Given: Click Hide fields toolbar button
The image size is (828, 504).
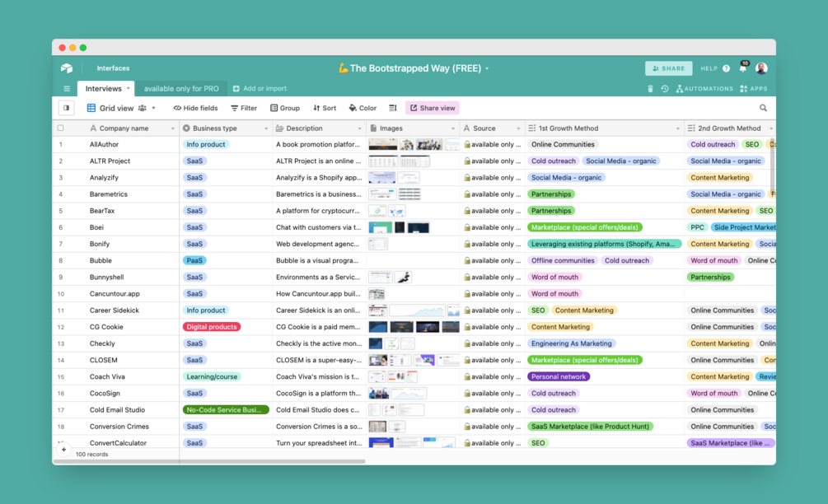Looking at the screenshot, I should click(x=195, y=108).
